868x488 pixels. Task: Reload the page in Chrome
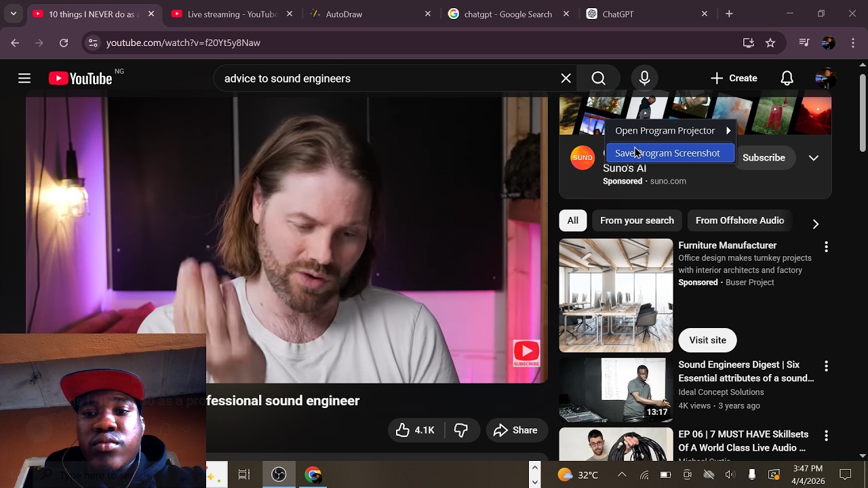pyautogui.click(x=64, y=43)
